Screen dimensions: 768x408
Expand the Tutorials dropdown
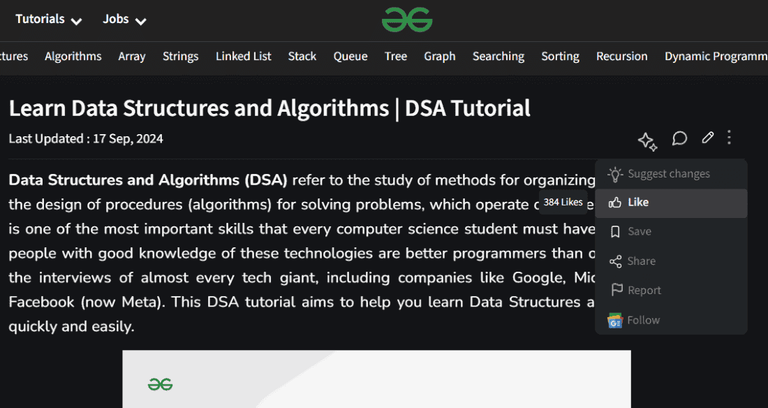pyautogui.click(x=48, y=20)
